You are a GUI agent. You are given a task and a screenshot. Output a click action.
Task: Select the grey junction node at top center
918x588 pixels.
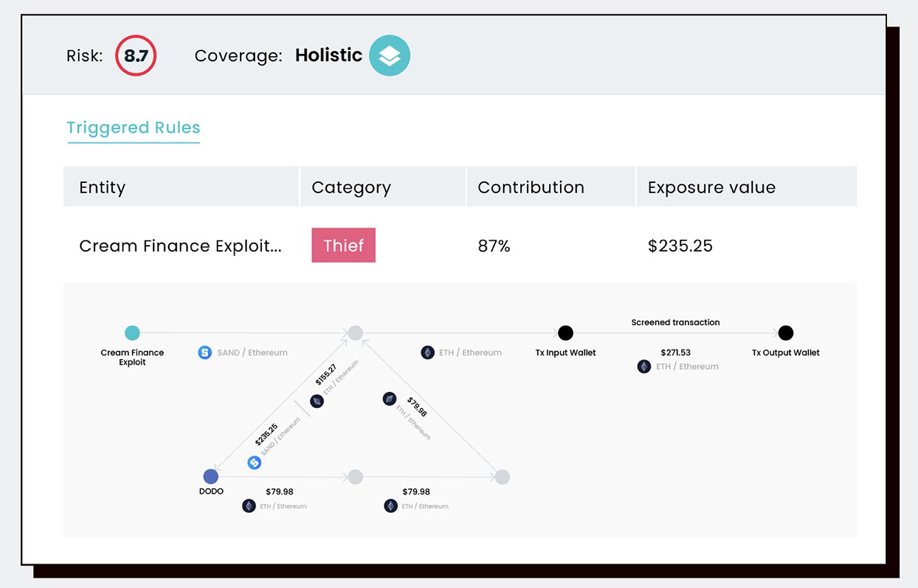click(356, 333)
